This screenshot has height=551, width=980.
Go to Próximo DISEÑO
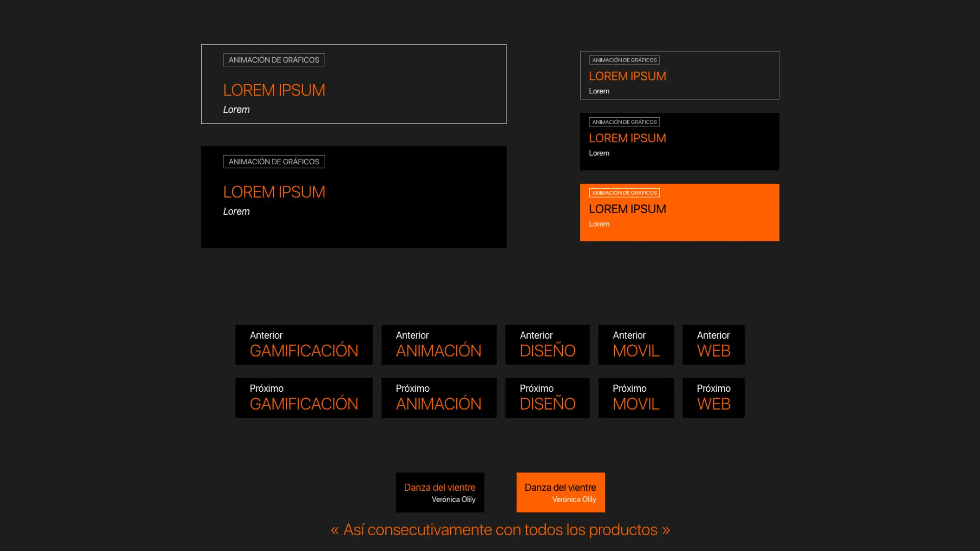pos(547,398)
